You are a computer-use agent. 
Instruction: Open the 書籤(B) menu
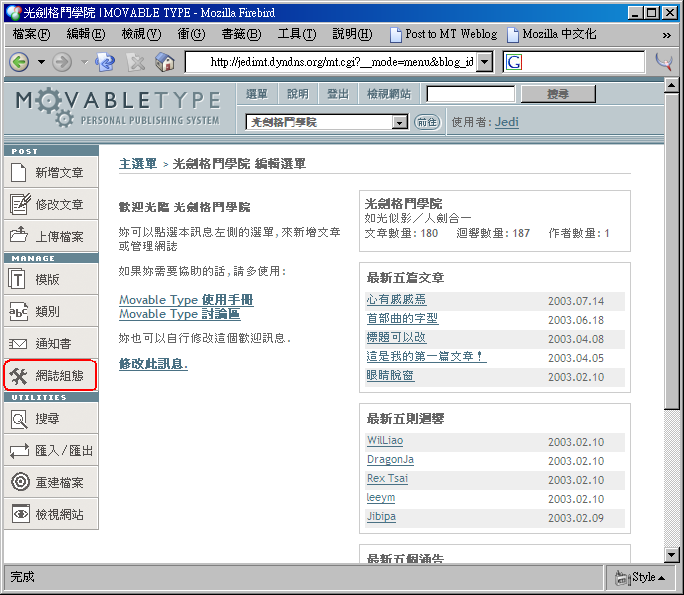click(x=241, y=34)
